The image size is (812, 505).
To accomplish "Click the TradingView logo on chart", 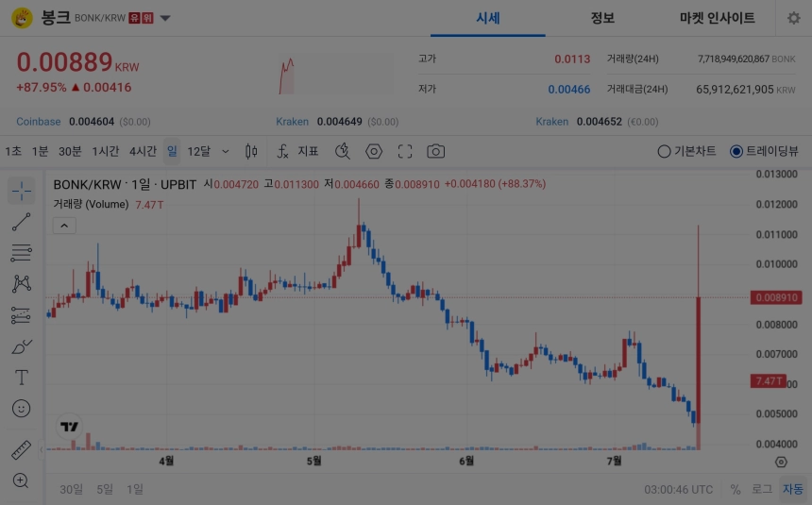I will [x=69, y=427].
